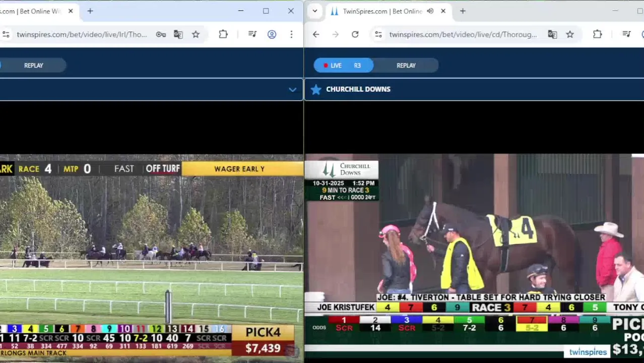This screenshot has width=644, height=363.
Task: Minimize the left browser window
Action: point(241,11)
